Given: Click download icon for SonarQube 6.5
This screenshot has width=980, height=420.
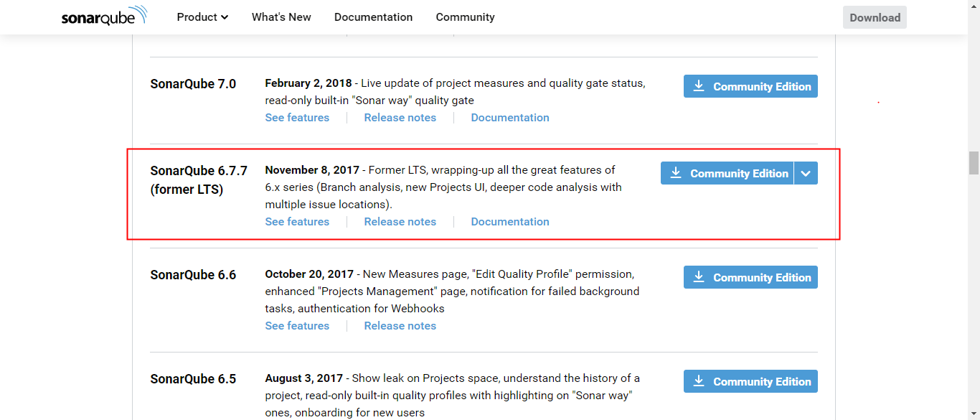Looking at the screenshot, I should (698, 382).
